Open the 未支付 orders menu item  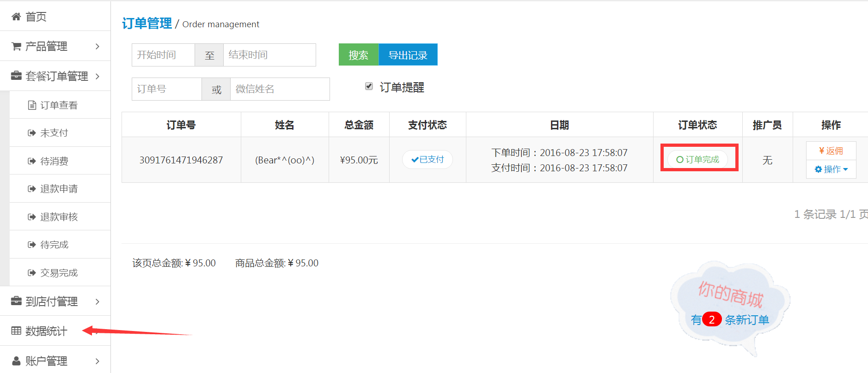54,133
